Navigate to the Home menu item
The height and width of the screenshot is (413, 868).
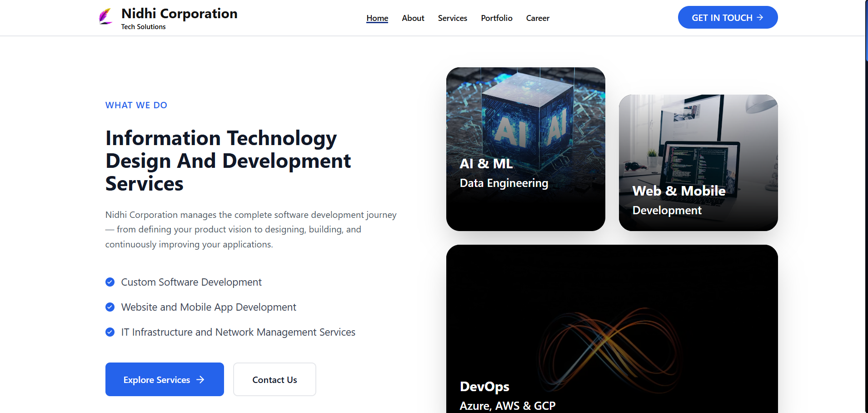click(x=377, y=18)
